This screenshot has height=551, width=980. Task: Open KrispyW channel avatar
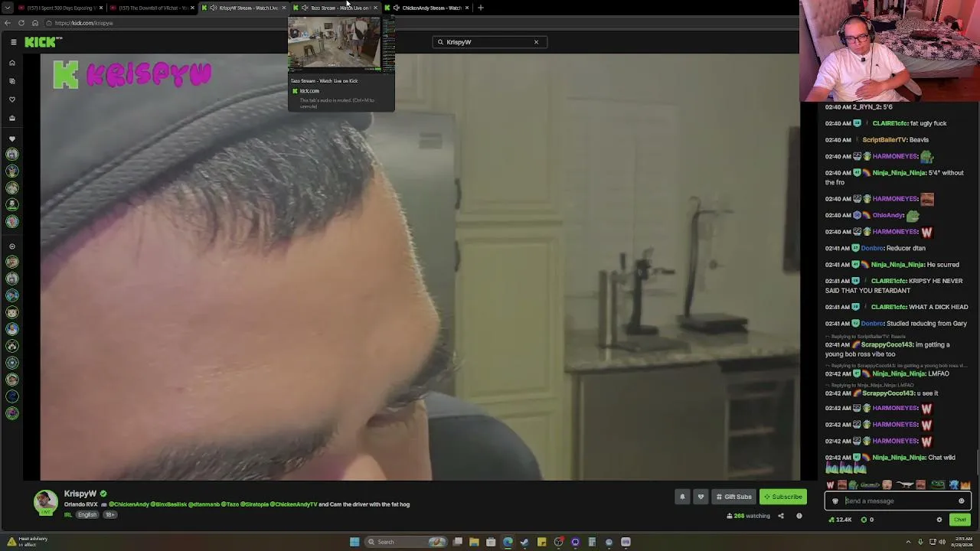(46, 502)
